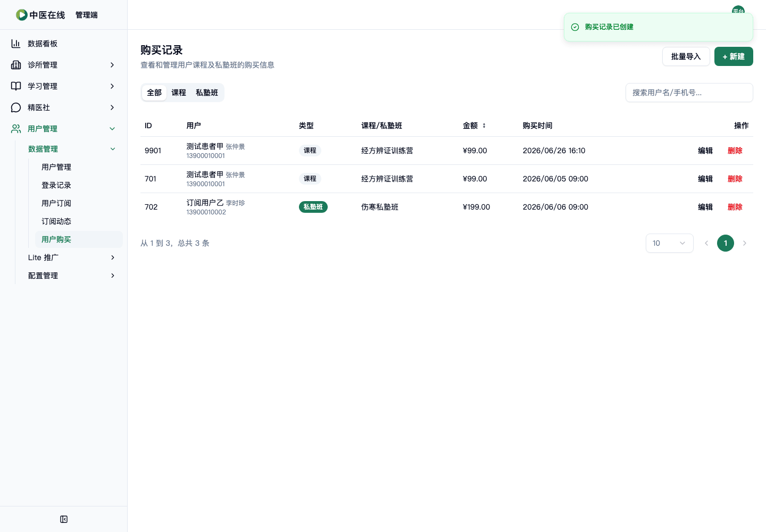Click the success check icon in the notification

pos(575,27)
